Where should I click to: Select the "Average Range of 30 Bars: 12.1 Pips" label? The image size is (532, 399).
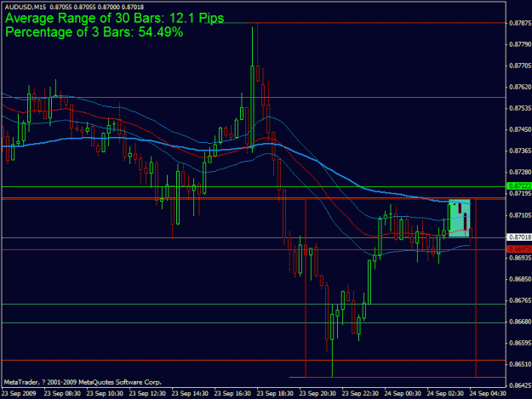click(x=115, y=18)
